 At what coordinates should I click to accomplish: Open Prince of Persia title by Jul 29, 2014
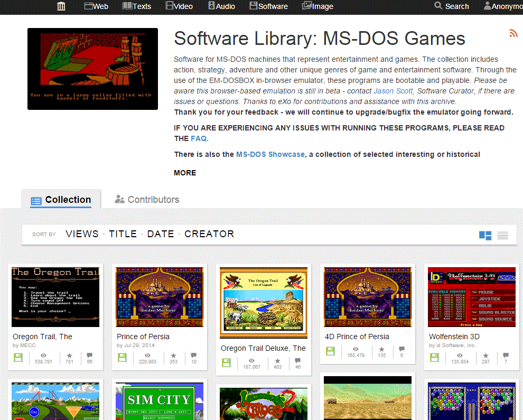143,337
